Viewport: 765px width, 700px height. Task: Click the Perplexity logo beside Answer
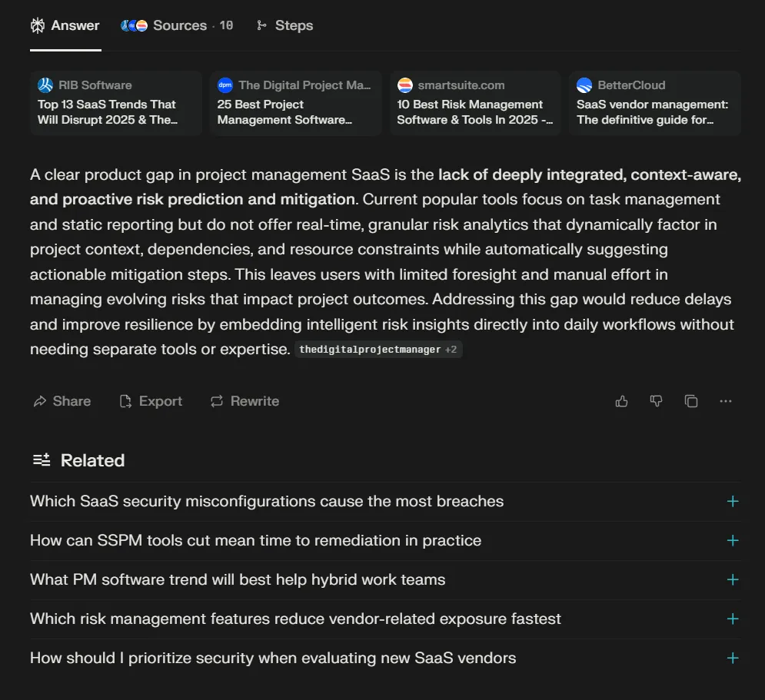[38, 25]
